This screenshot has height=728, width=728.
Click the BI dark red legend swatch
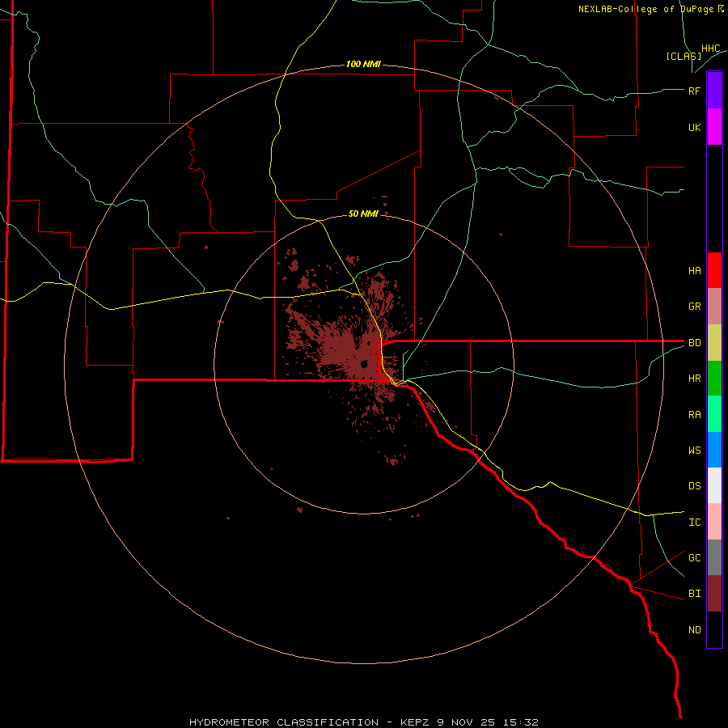714,594
